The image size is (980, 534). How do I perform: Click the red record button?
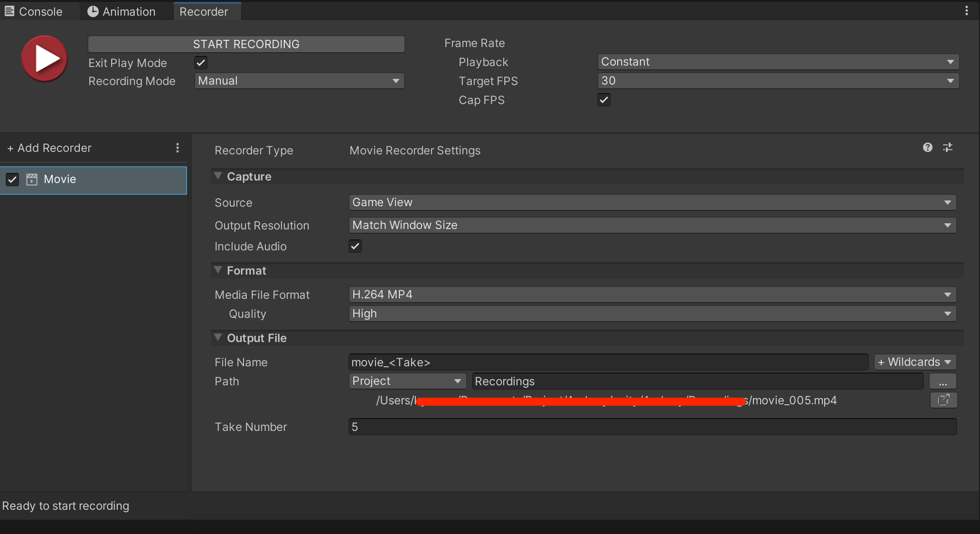click(44, 58)
